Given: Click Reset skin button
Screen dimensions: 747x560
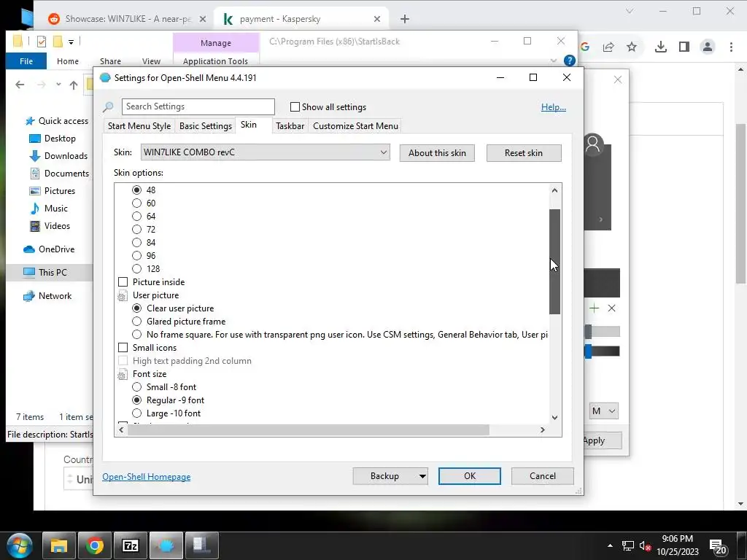Looking at the screenshot, I should point(524,153).
